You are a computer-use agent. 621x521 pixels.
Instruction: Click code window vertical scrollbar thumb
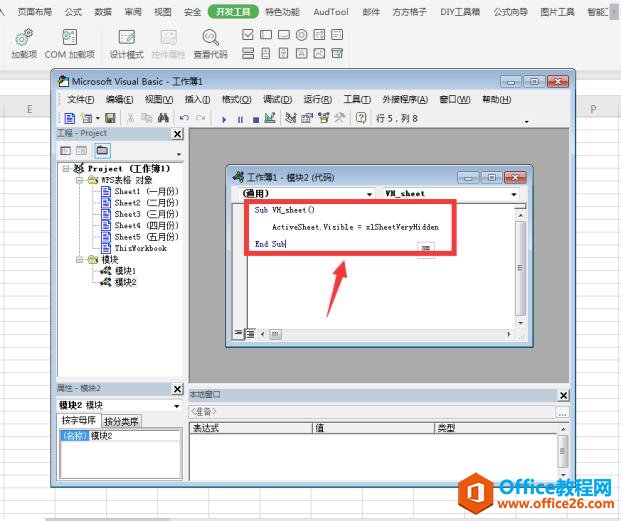click(520, 268)
